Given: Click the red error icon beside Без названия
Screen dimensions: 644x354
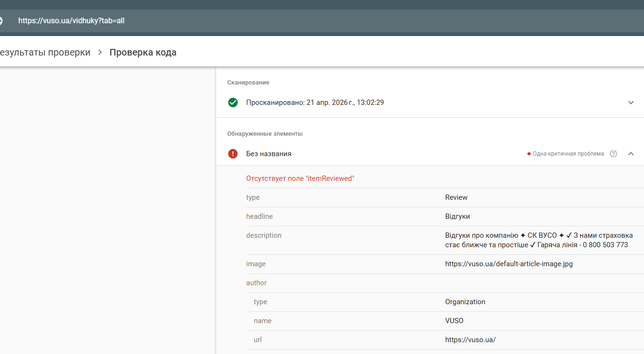Looking at the screenshot, I should [233, 154].
